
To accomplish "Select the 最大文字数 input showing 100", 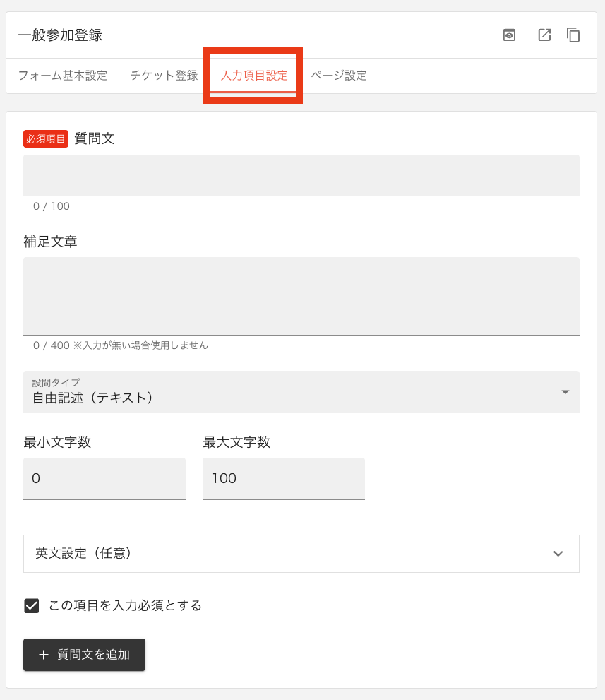I will (284, 478).
